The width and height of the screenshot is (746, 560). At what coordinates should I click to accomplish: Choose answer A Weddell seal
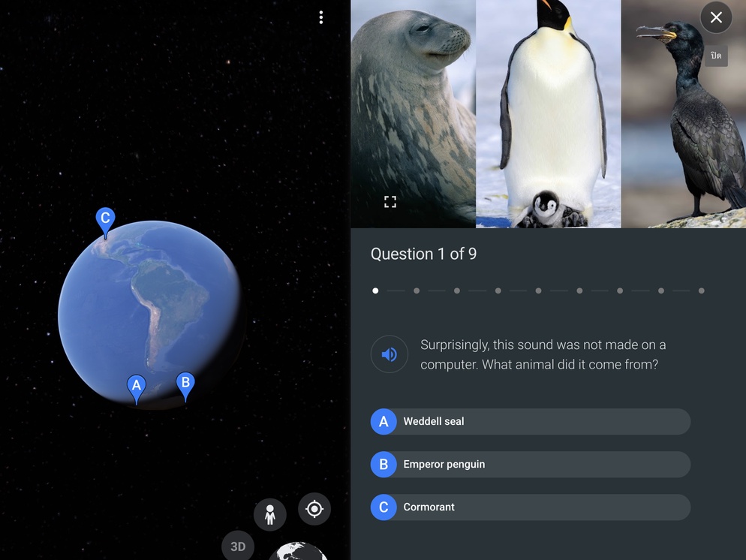click(x=531, y=422)
